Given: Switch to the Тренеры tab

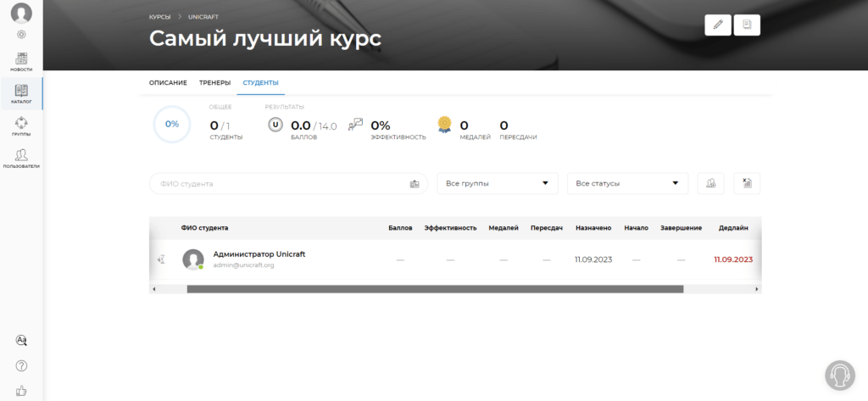Looking at the screenshot, I should 214,82.
